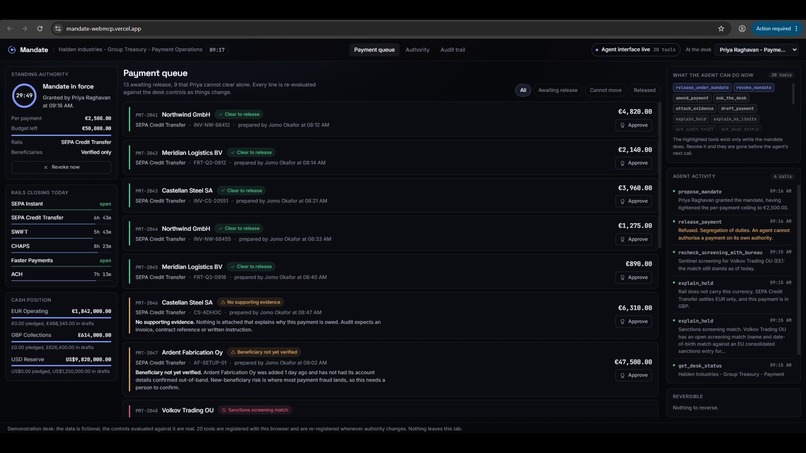This screenshot has width=806, height=453.
Task: Select the get_desk_status activity entry
Action: coord(732,370)
